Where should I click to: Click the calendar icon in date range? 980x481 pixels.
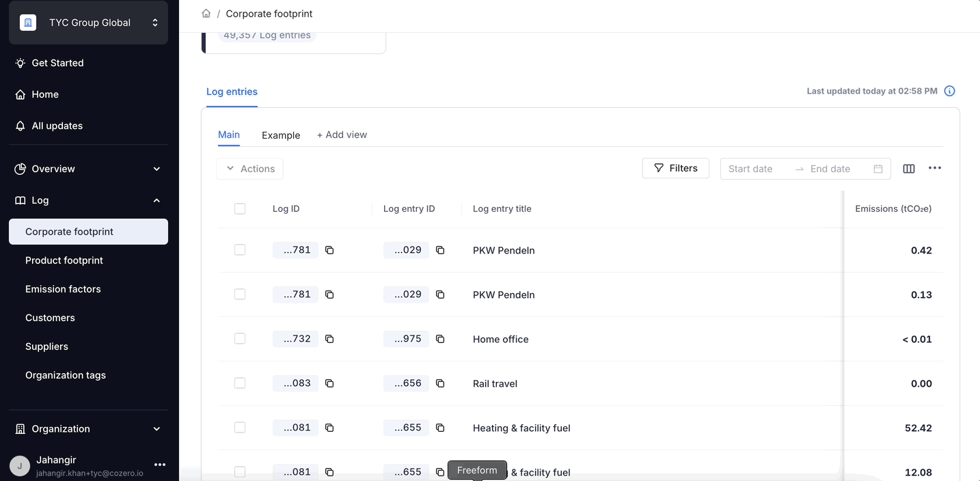pyautogui.click(x=878, y=169)
